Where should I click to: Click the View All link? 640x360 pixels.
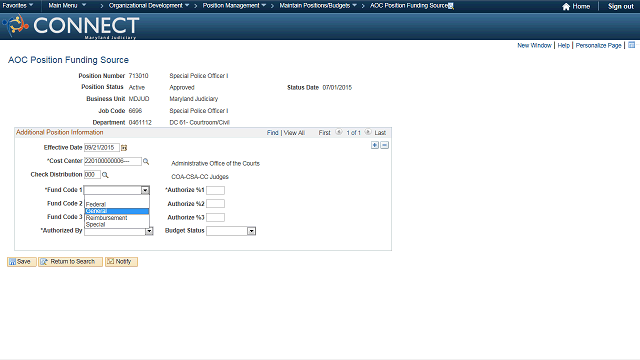[x=294, y=133]
